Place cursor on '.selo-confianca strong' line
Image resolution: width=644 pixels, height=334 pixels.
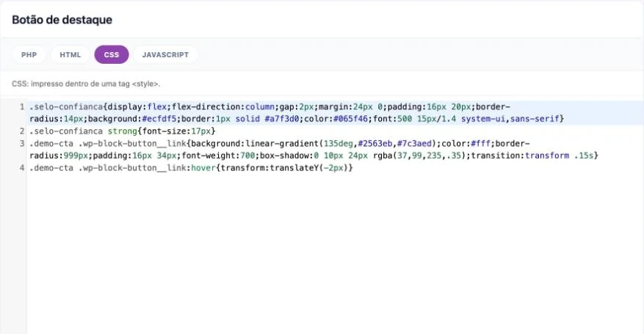pyautogui.click(x=123, y=131)
